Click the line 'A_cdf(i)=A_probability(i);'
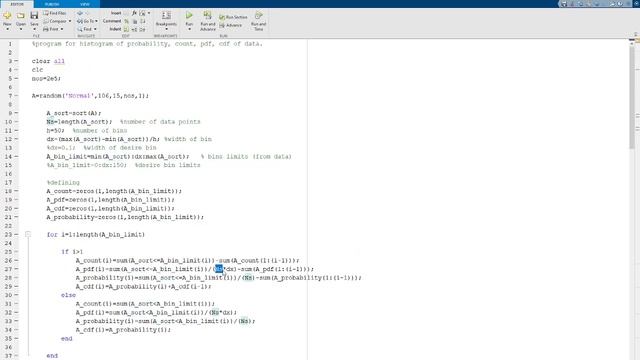 click(x=123, y=330)
